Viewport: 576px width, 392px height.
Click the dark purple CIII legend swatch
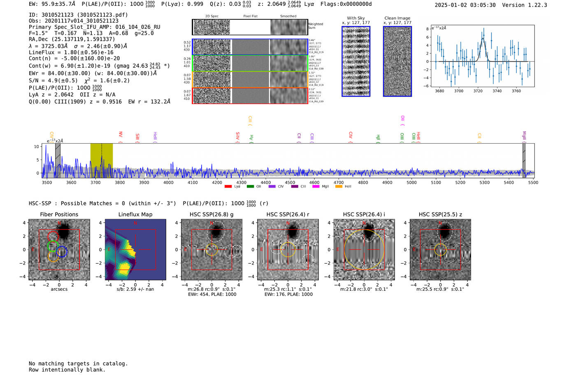point(295,186)
